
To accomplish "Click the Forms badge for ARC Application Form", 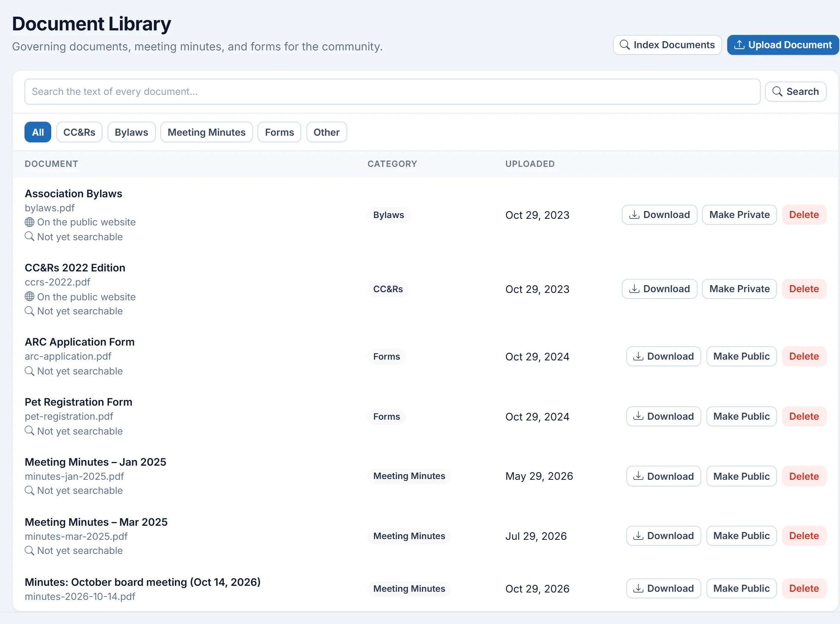I will [386, 357].
